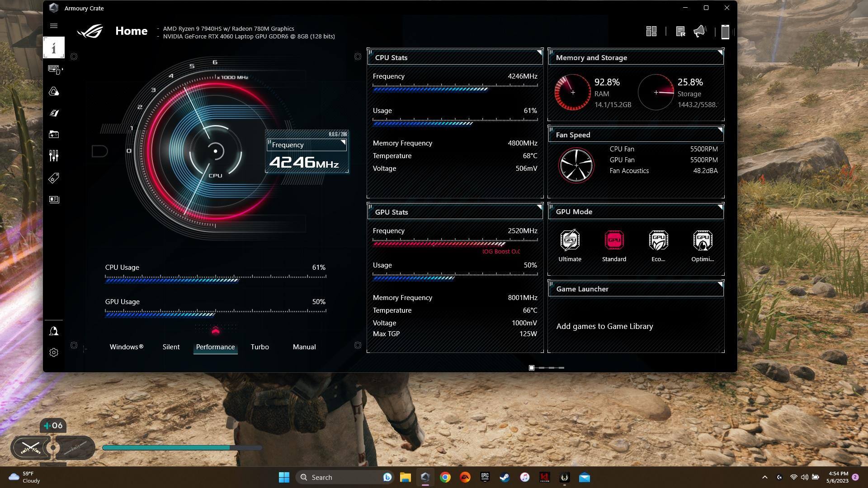This screenshot has height=488, width=868.
Task: Expand the hamburger menu in sidebar
Action: tap(54, 26)
